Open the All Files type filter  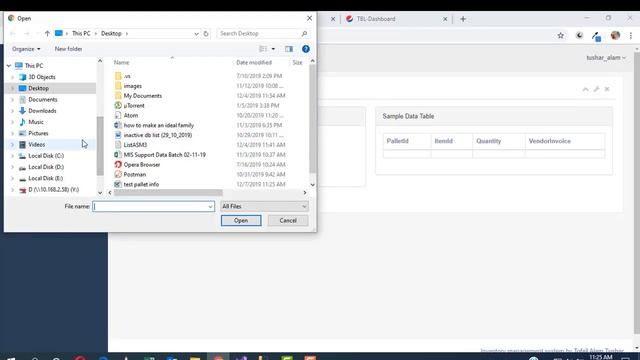click(264, 207)
